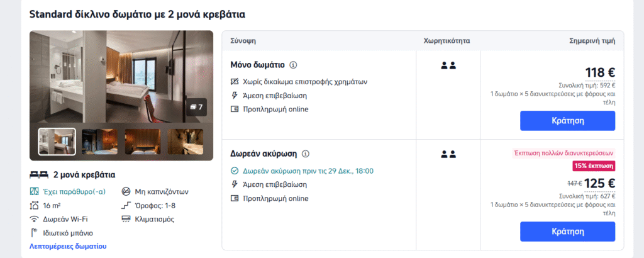This screenshot has height=258, width=644.
Task: Click info icon next to Μόνο δωμάτιο
Action: click(x=293, y=65)
